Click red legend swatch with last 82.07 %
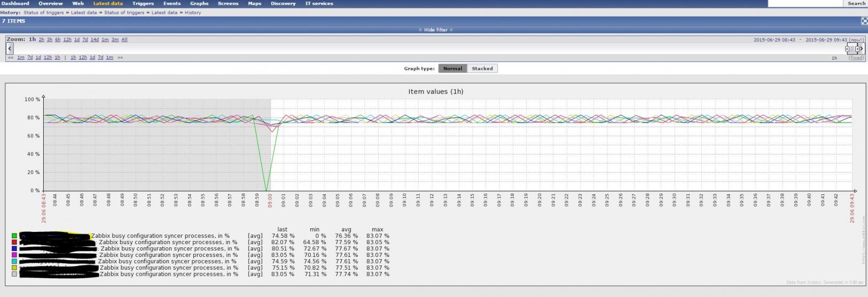 14,242
